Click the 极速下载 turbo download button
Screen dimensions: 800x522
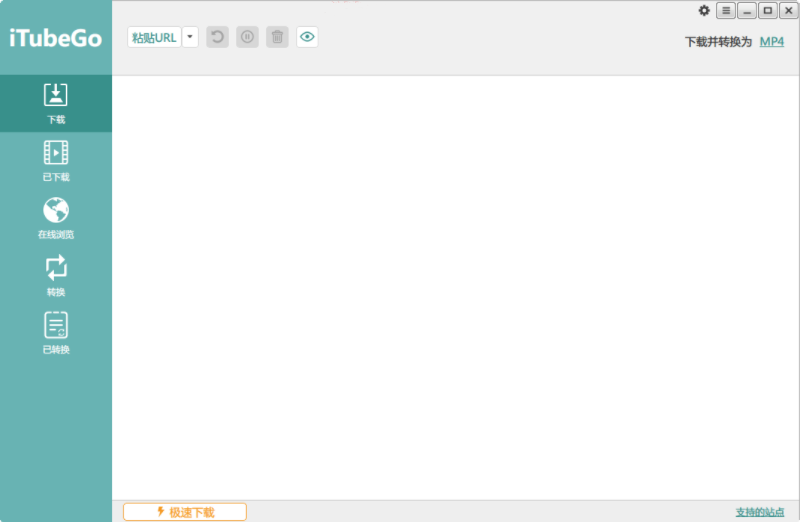(185, 512)
